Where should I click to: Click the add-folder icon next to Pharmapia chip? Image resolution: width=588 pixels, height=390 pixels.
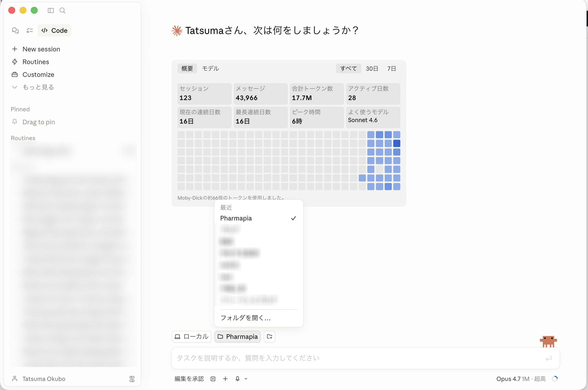[x=269, y=336]
